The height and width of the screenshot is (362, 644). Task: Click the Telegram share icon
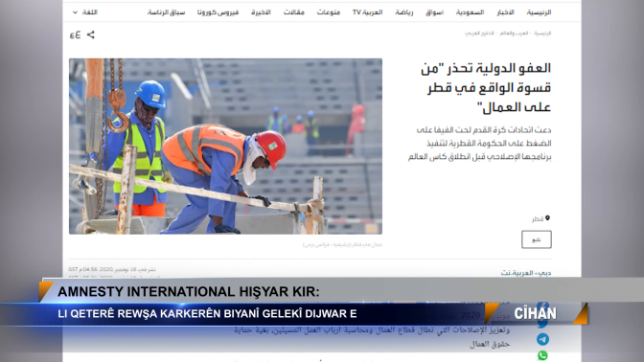(542, 339)
